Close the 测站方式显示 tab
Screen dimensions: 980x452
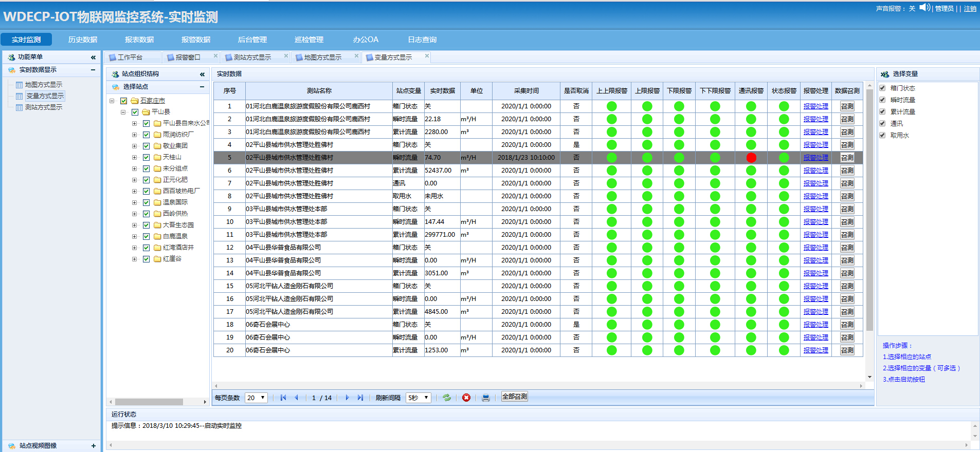(286, 56)
